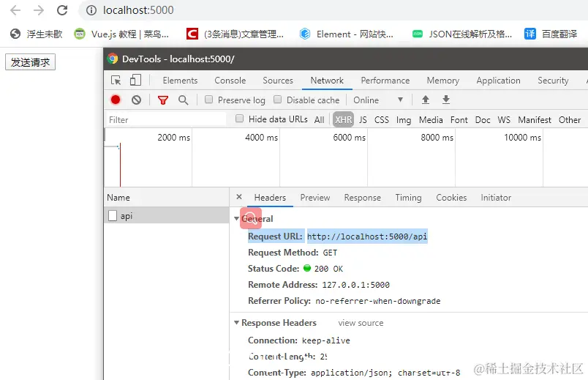Filter requests by Img
Viewport: 588px width, 380px height.
click(404, 120)
